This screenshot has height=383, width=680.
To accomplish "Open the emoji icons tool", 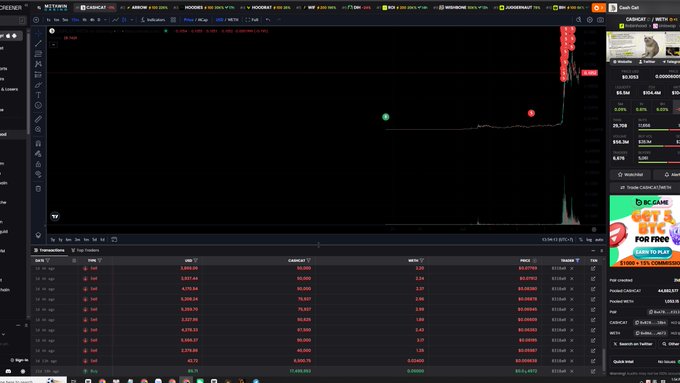I will [38, 105].
